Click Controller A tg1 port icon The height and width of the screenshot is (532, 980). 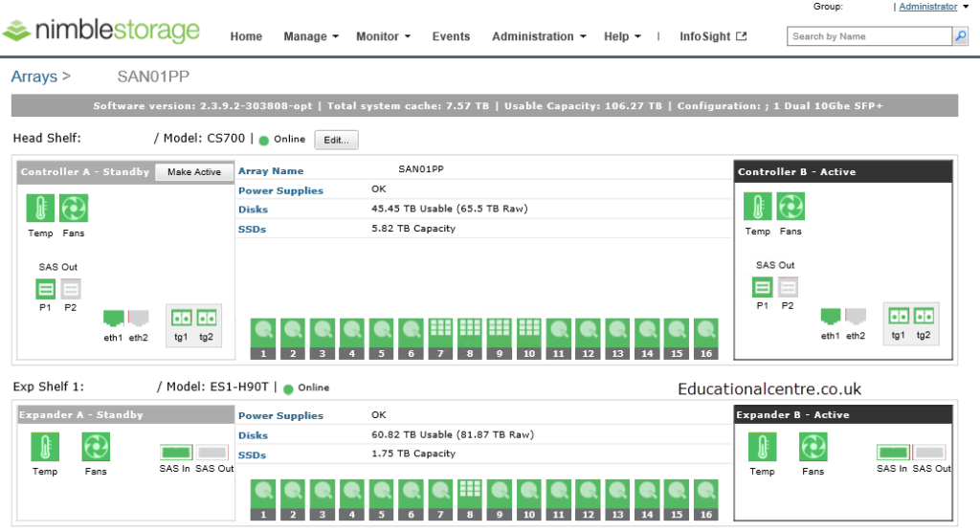point(181,318)
